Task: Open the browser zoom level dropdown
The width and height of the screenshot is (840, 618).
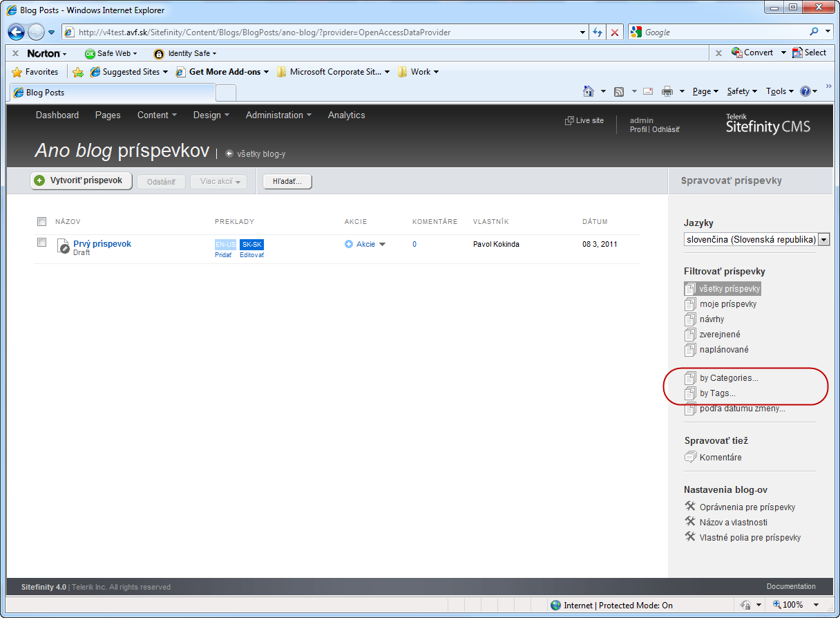Action: (x=817, y=605)
